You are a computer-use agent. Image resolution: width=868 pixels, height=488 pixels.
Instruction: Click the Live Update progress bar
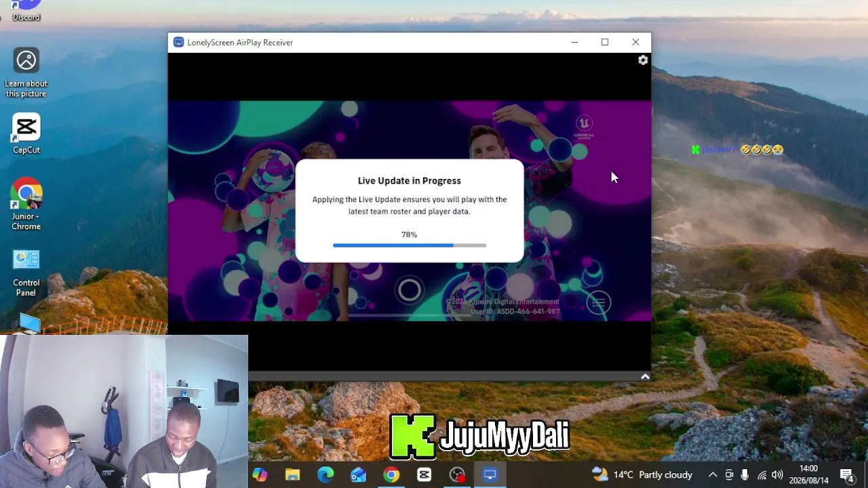(410, 245)
